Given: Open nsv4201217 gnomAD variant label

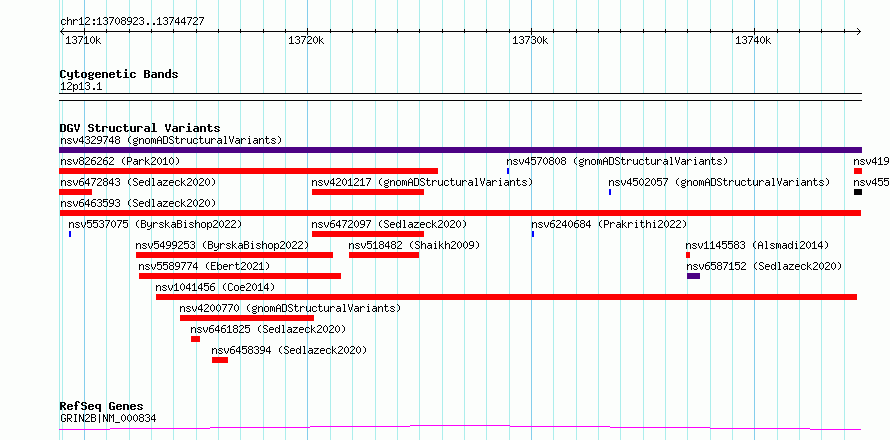Looking at the screenshot, I should pos(422,182).
